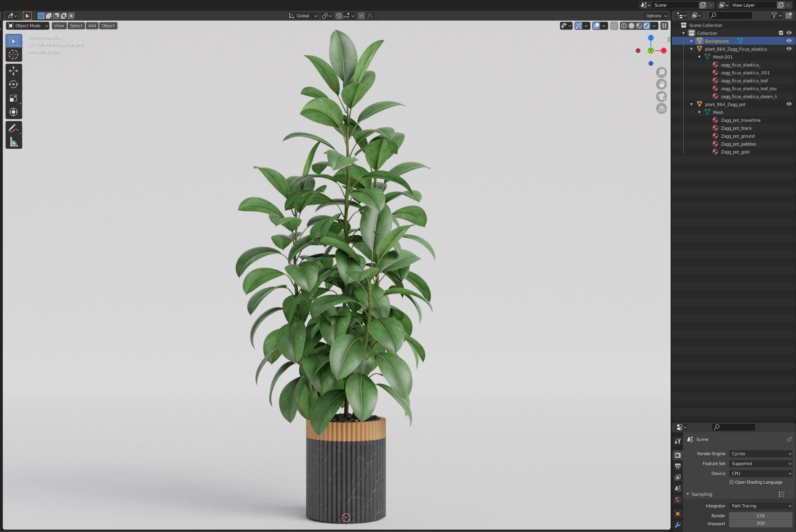Pick the Scale tool
The height and width of the screenshot is (532, 796).
tap(13, 98)
